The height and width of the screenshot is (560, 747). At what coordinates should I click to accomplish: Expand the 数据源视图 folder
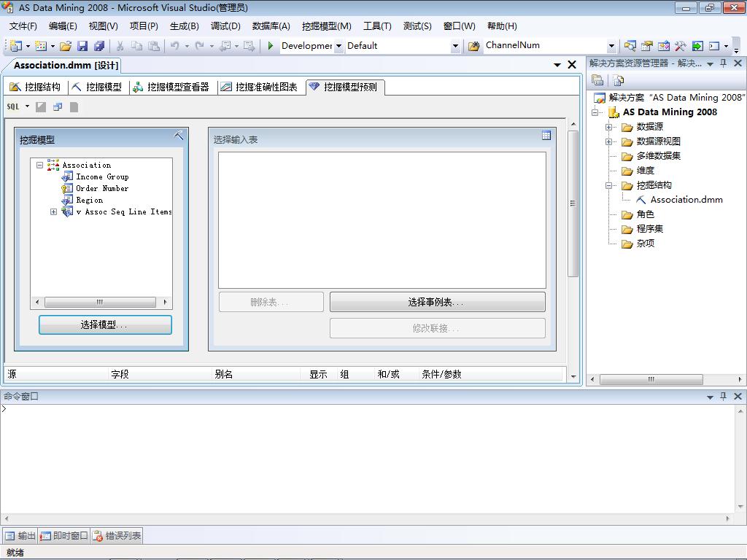(608, 142)
